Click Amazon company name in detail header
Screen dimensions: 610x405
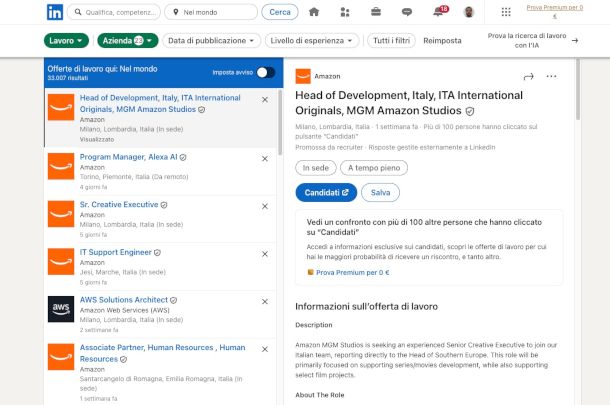(327, 76)
